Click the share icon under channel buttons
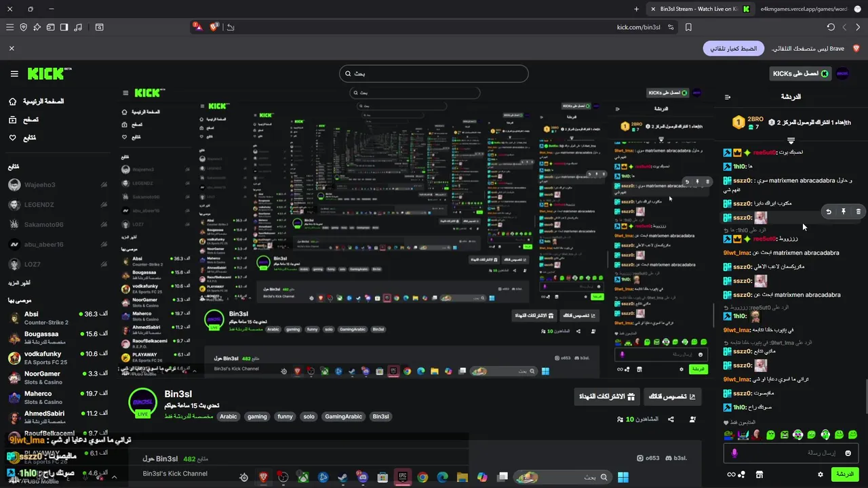 coord(671,420)
